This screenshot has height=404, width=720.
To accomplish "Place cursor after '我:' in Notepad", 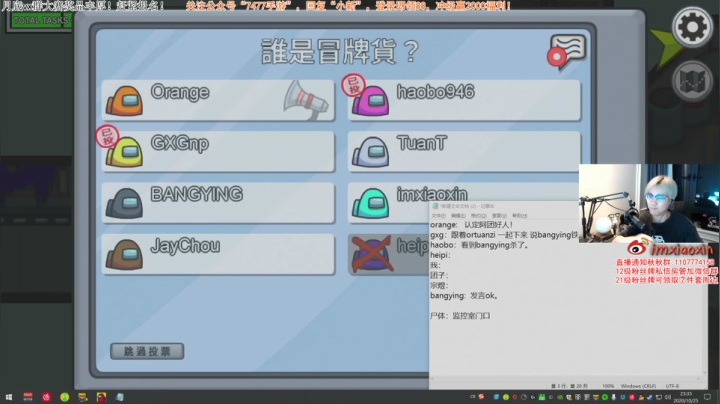I will (441, 265).
